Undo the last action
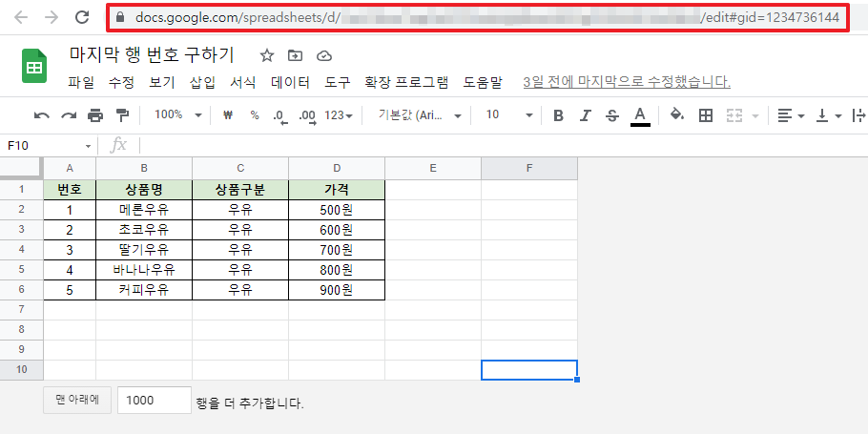 (42, 115)
